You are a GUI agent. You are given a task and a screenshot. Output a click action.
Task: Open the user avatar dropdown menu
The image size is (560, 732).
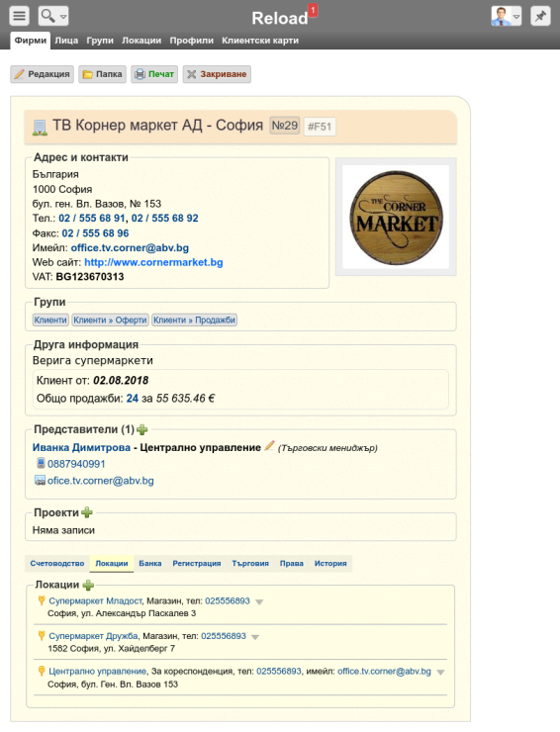[x=507, y=16]
